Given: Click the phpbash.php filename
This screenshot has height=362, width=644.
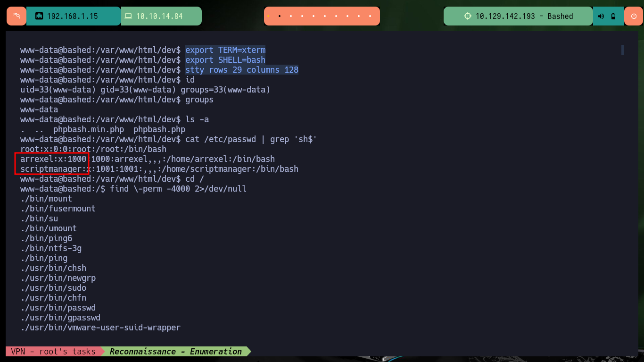Looking at the screenshot, I should [159, 129].
